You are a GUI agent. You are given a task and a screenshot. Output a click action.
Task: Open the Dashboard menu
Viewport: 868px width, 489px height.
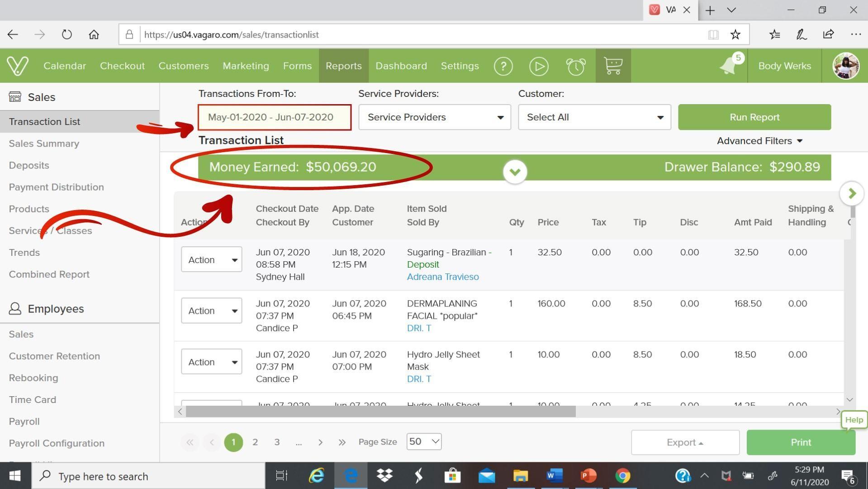[x=401, y=66]
